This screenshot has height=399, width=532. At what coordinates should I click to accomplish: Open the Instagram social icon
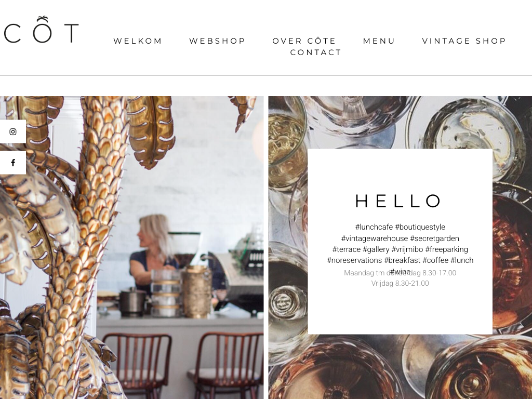13,131
